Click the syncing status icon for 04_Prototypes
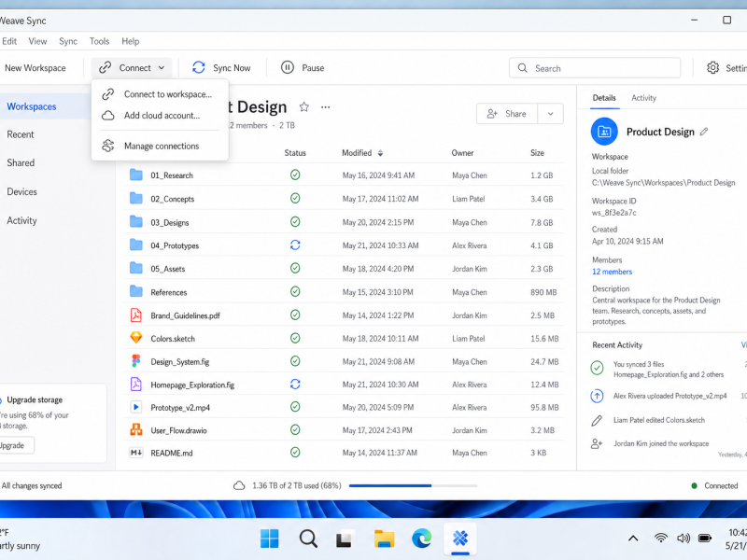Viewport: 747px width, 560px height. click(295, 245)
